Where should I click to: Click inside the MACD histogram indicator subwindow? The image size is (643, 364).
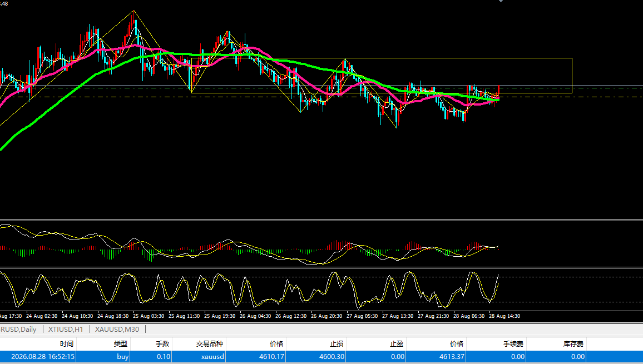click(321, 244)
